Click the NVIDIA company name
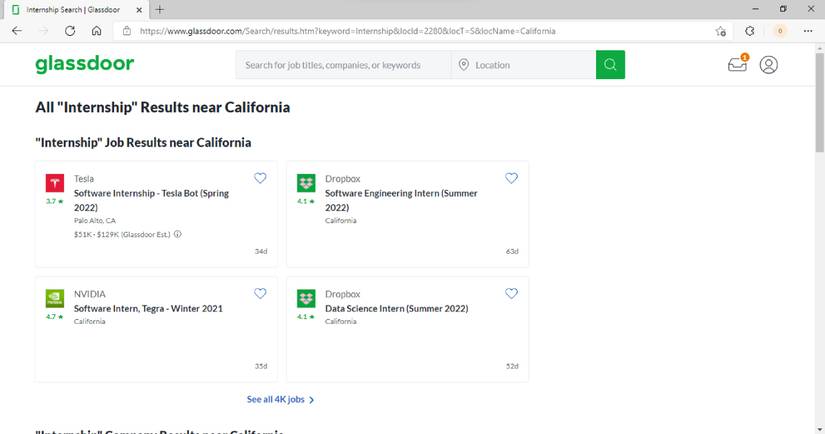This screenshot has height=434, width=825. coord(89,294)
